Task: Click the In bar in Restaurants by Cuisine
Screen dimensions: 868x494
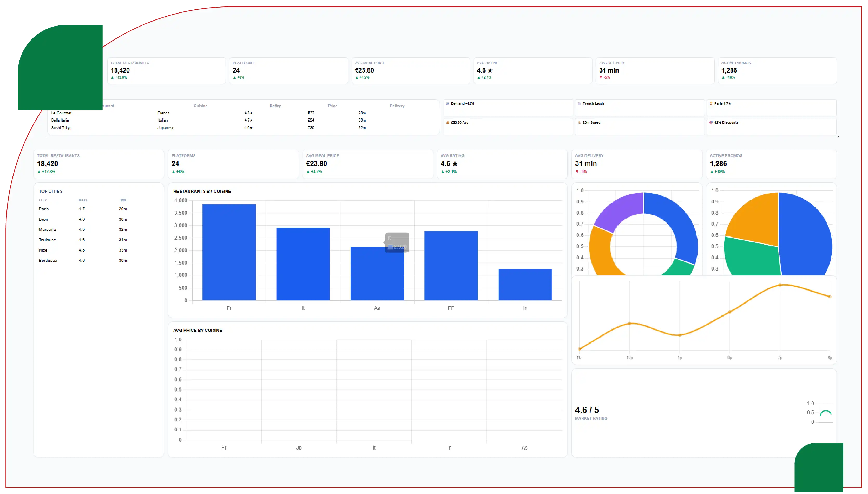Action: [x=525, y=285]
